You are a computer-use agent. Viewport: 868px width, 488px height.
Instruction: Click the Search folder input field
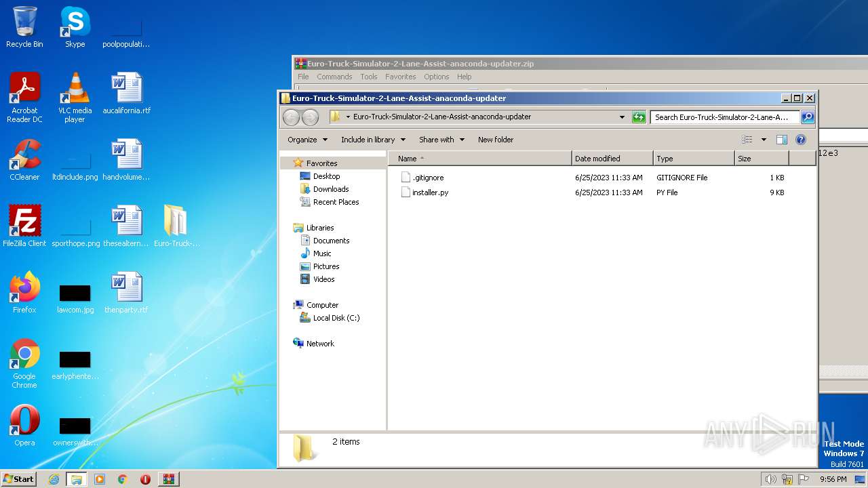tap(725, 117)
